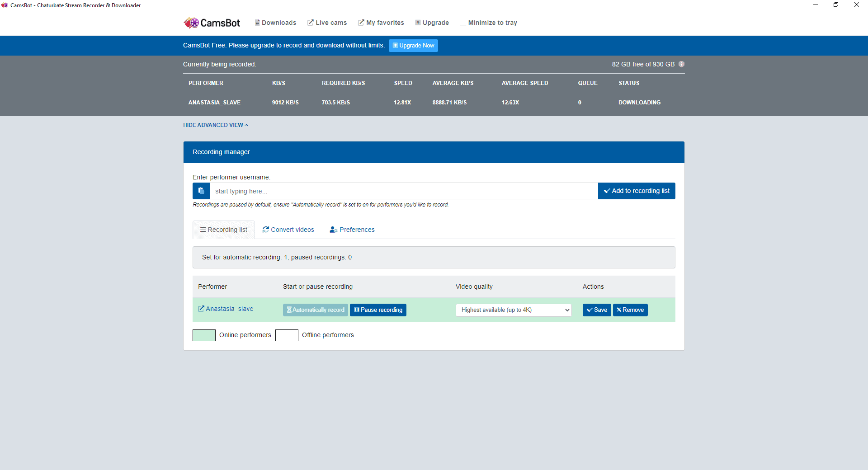Toggle Automatically record for Anastasia_slave
Image resolution: width=868 pixels, height=470 pixels.
point(316,310)
